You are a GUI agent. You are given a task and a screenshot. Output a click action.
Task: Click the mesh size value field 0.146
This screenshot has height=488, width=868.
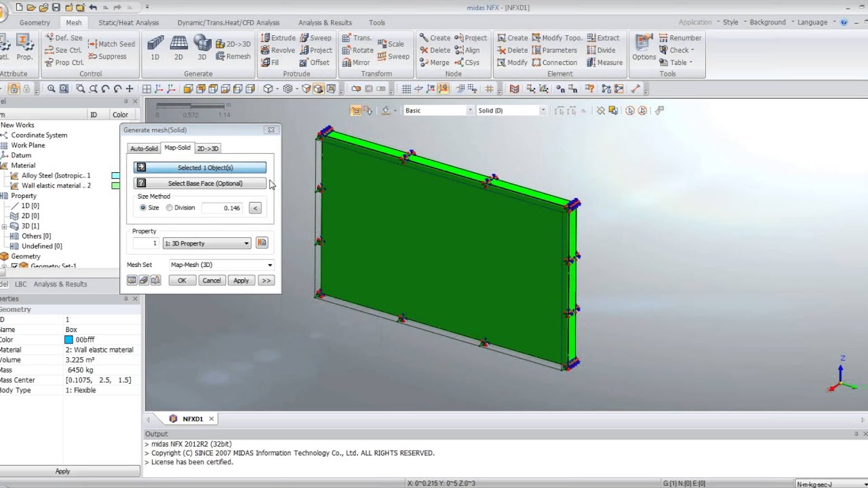click(x=223, y=208)
